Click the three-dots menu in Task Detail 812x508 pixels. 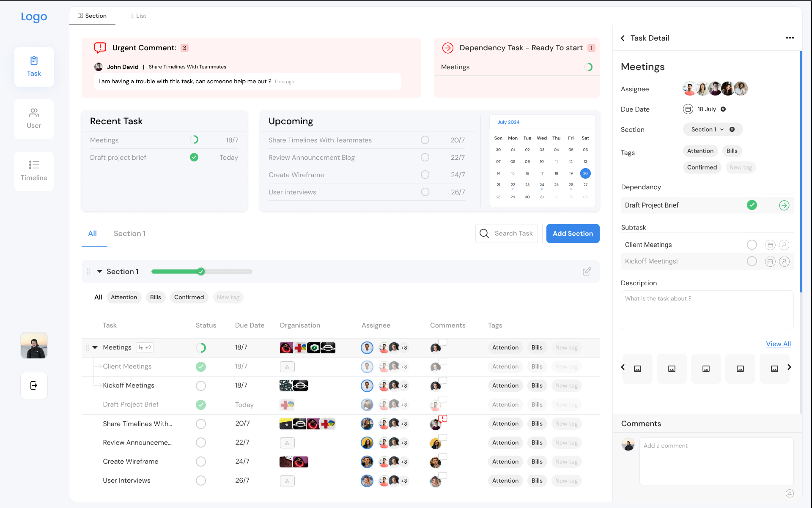[x=790, y=38]
